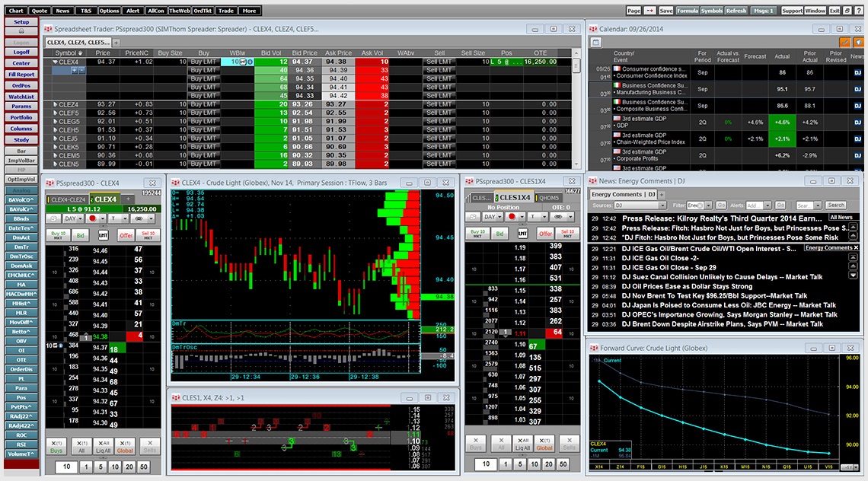Click the calendar settings icon at top-left of Calendar
This screenshot has height=481, width=868.
coord(595,41)
